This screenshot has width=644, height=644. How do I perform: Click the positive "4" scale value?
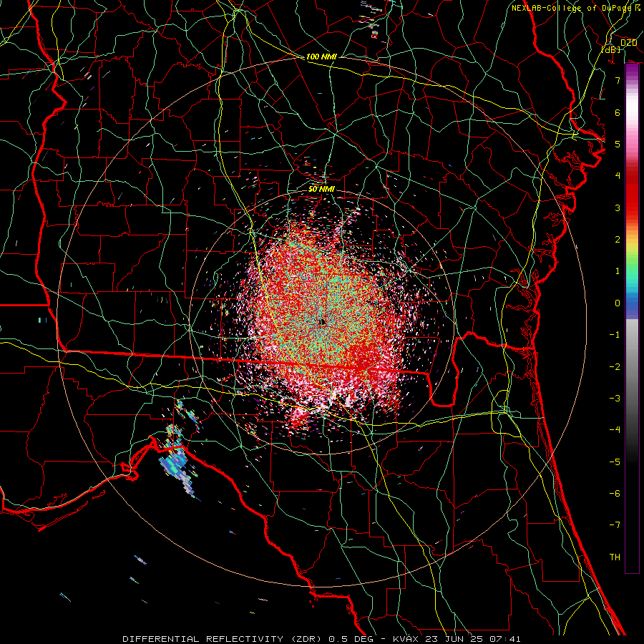point(618,176)
